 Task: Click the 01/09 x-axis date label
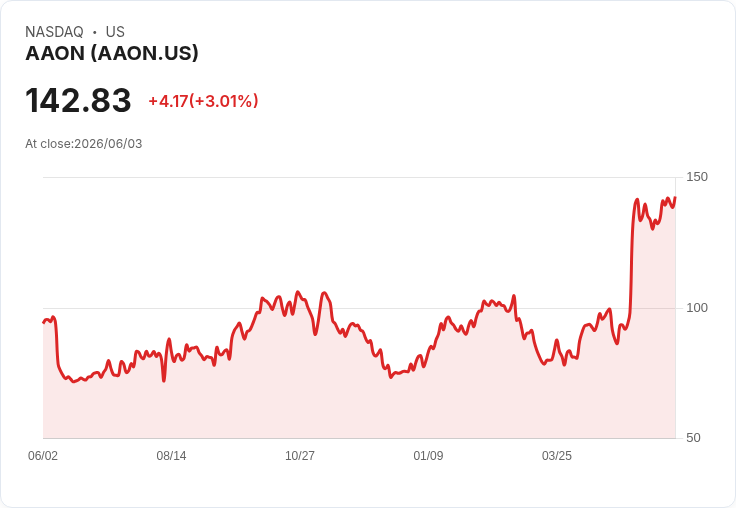pyautogui.click(x=428, y=455)
